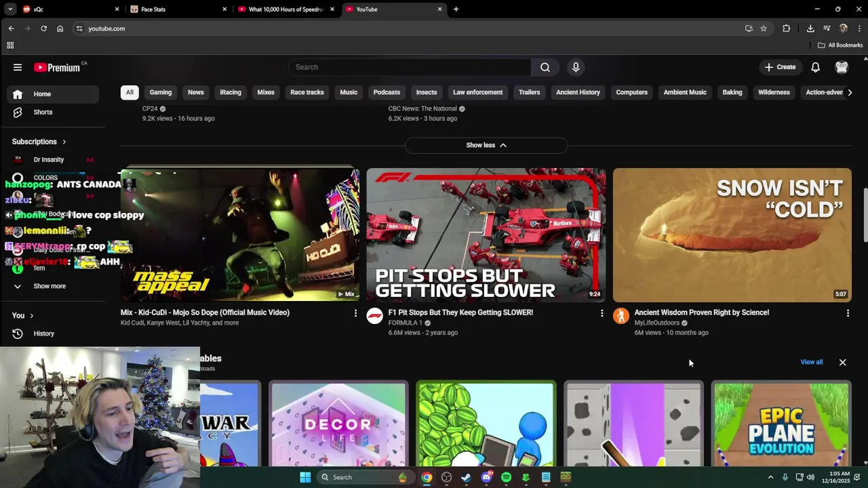Screen dimensions: 868x488
Task: Open Steam from the taskbar
Action: pyautogui.click(x=466, y=477)
